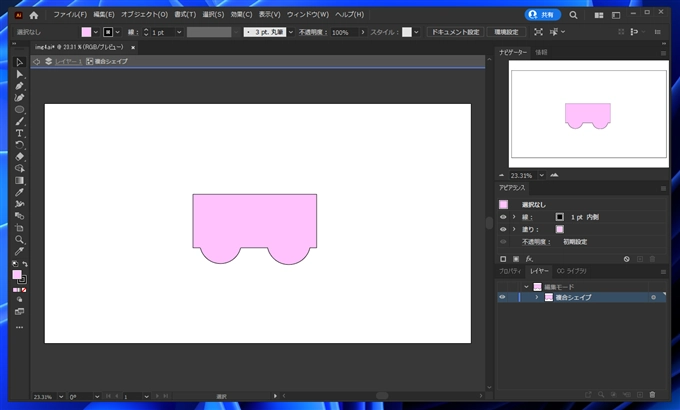Select the Shape Builder tool
This screenshot has height=410, width=680.
19,168
